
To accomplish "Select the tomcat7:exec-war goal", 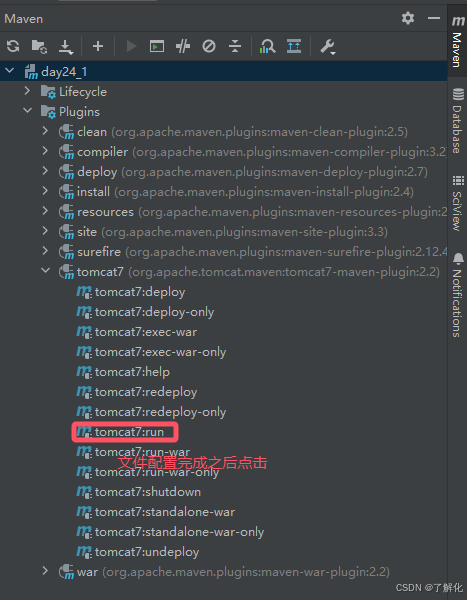I will (x=137, y=332).
